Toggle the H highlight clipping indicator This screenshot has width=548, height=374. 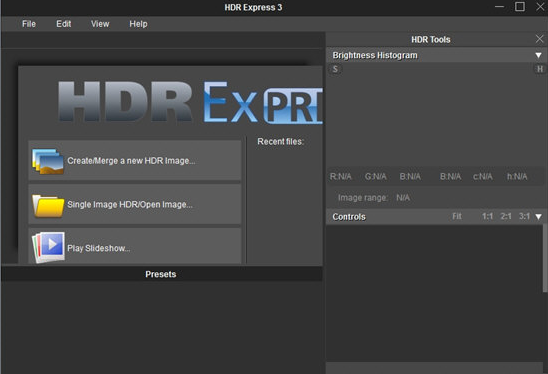540,69
